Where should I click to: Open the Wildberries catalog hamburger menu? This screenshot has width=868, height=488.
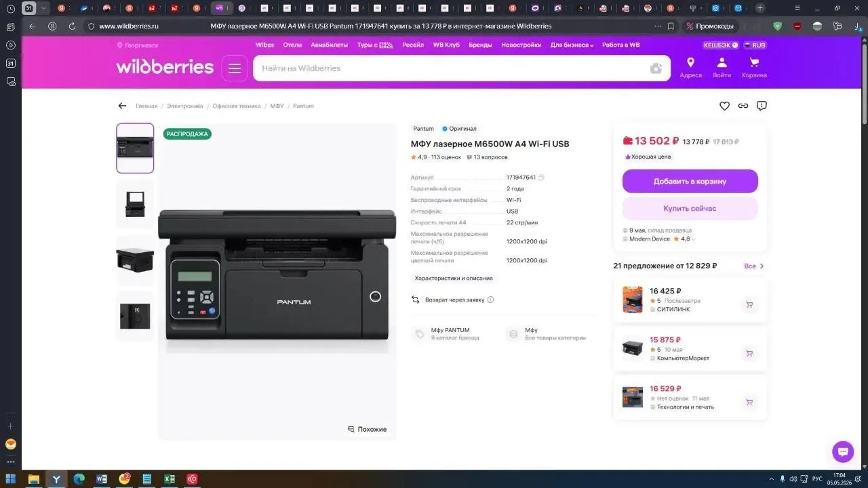pos(235,68)
